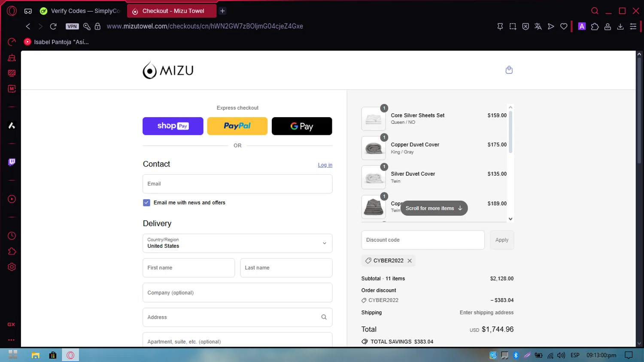This screenshot has height=362, width=644.
Task: Take a snapshot with the capture icon
Action: 513,27
